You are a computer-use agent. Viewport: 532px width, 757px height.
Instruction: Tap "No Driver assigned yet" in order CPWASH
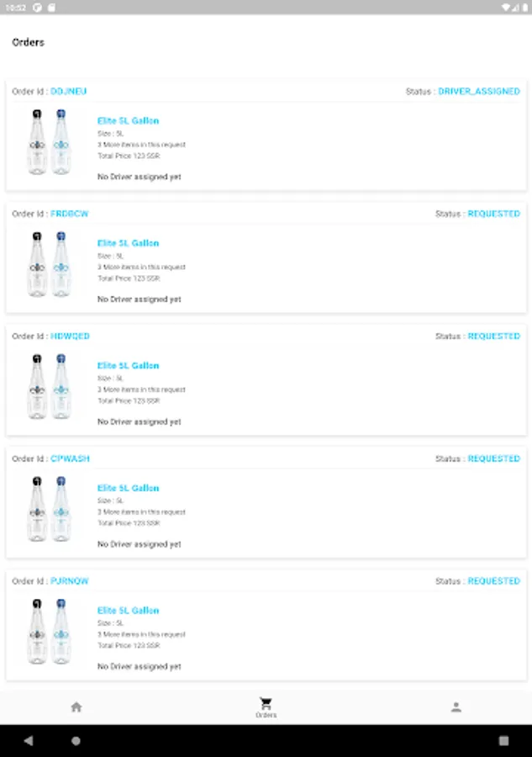(139, 544)
